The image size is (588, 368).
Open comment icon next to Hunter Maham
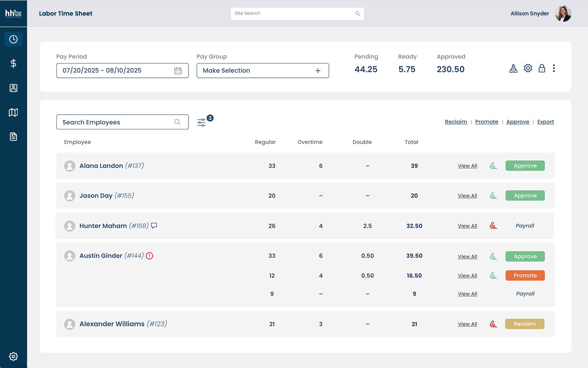154,225
